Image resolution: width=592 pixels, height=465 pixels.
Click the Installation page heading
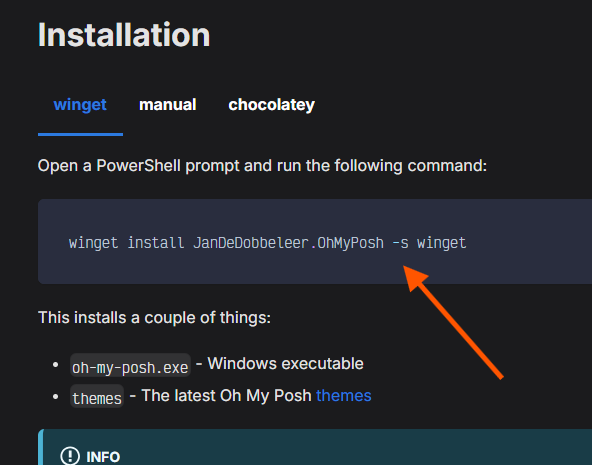[x=124, y=35]
